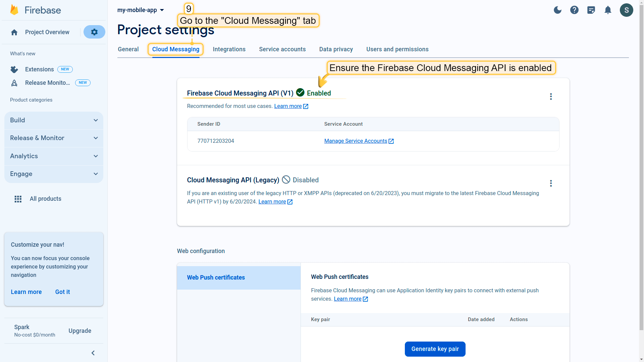Viewport: 644px width, 362px height.
Task: Open the help question mark icon
Action: pyautogui.click(x=574, y=10)
